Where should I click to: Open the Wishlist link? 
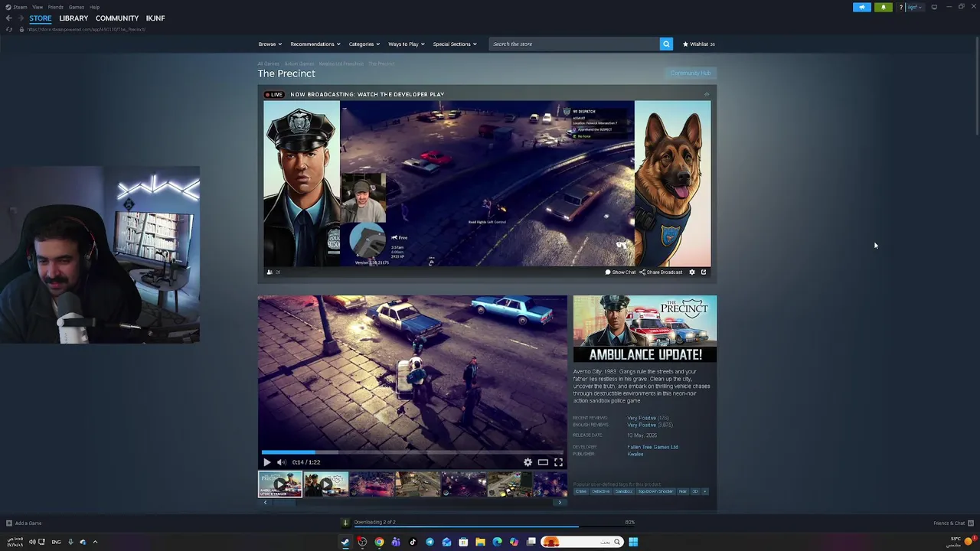point(698,44)
